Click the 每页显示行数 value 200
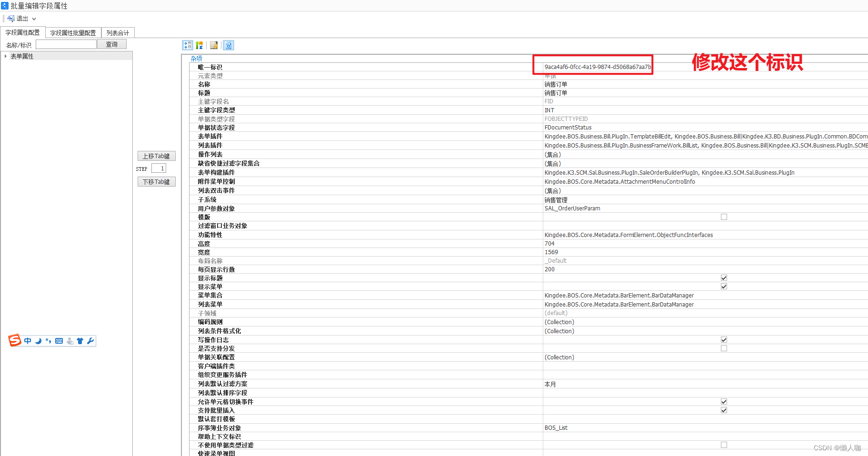The width and height of the screenshot is (868, 456). point(549,269)
